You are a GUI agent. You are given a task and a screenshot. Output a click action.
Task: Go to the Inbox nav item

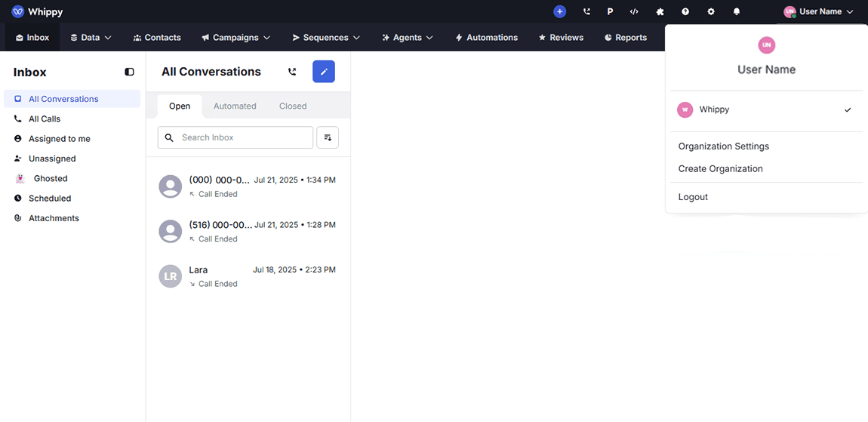[32, 38]
